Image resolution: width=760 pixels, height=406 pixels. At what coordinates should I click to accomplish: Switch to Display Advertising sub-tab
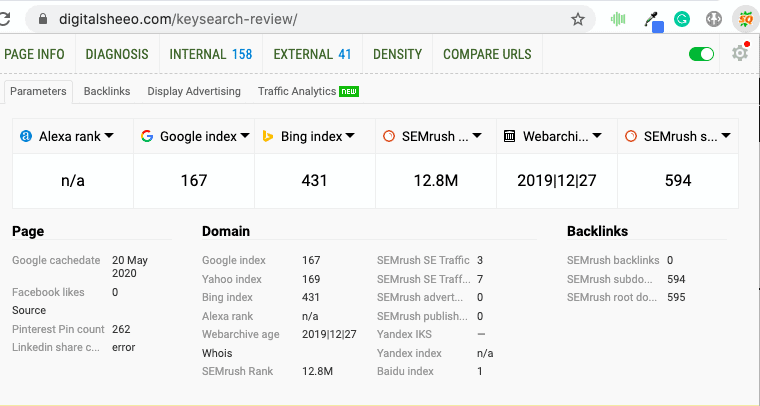pos(194,91)
